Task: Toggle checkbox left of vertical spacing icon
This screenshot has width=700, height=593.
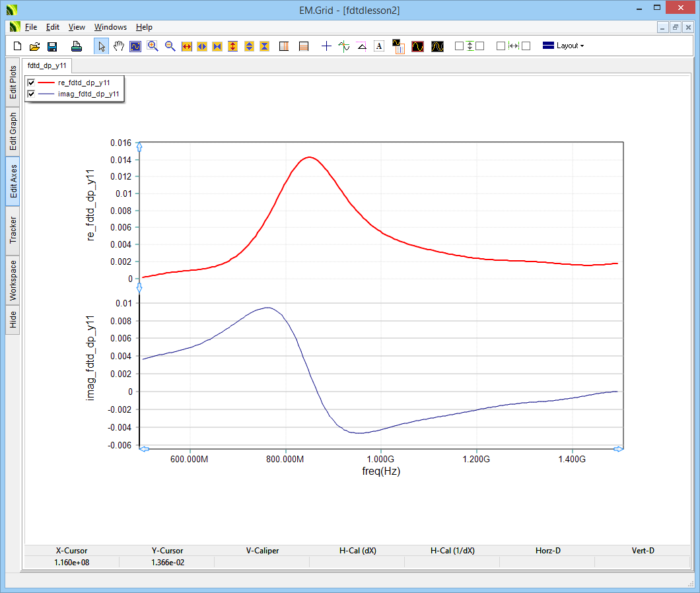Action: [459, 46]
